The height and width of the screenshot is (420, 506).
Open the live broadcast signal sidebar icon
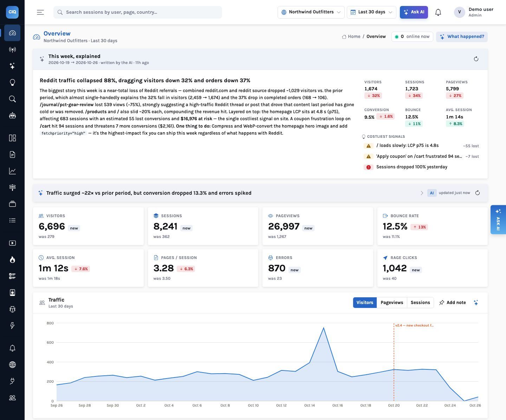click(12, 50)
